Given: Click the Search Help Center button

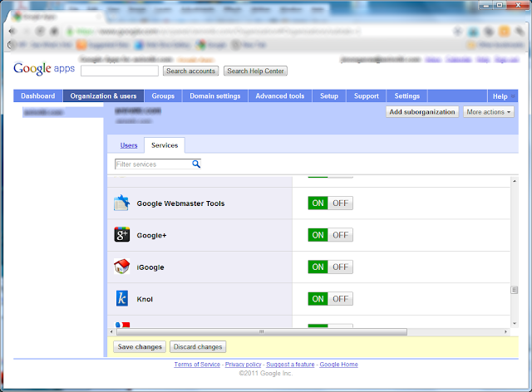Looking at the screenshot, I should [255, 71].
